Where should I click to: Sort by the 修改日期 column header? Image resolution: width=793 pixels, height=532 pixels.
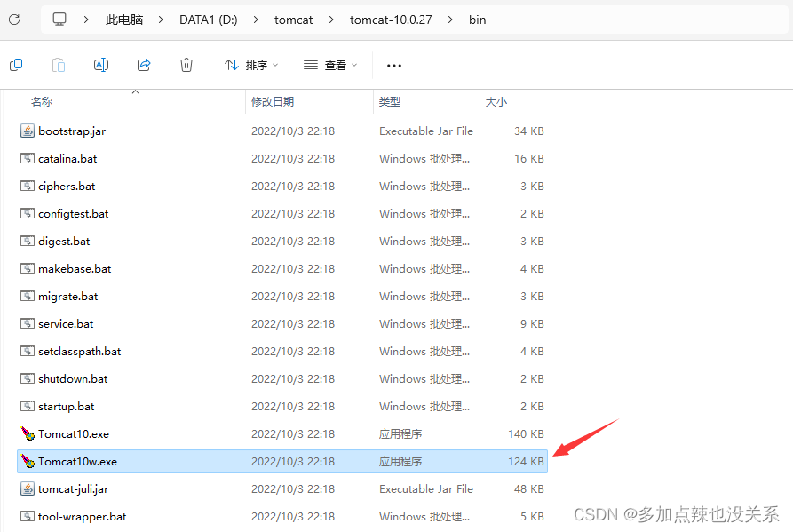(273, 101)
